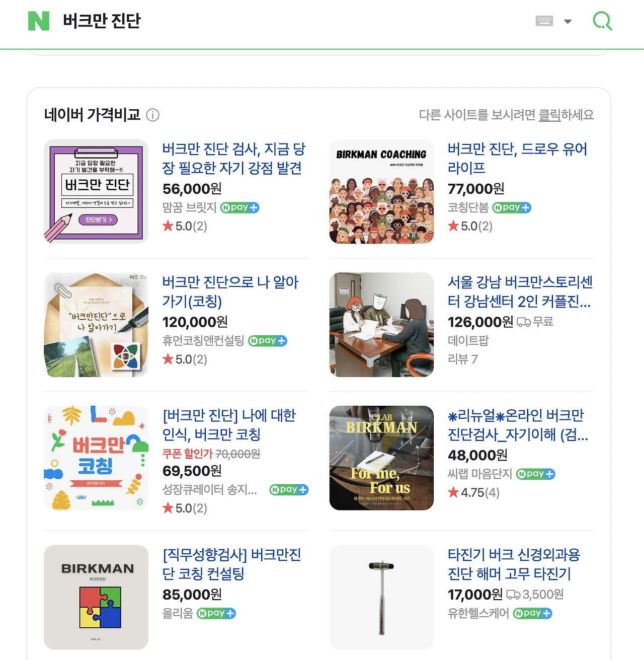Image resolution: width=644 pixels, height=660 pixels.
Task: Click the BIRKMAN COACHING product thumbnail
Action: click(x=381, y=191)
